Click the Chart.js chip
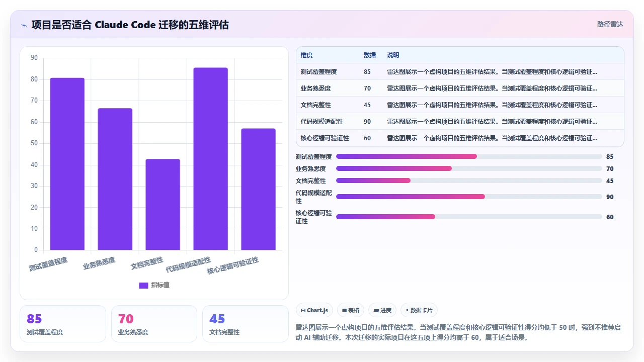This screenshot has width=644, height=362. (x=314, y=310)
